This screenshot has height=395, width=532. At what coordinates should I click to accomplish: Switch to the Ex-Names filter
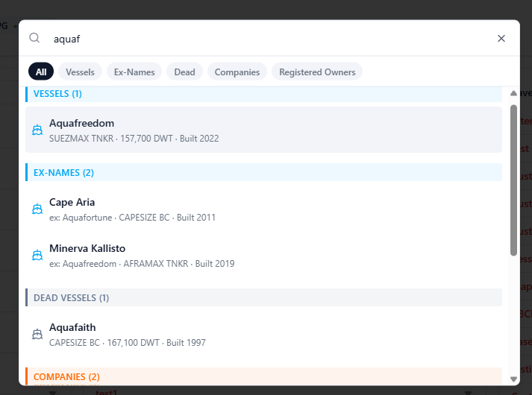click(x=134, y=72)
